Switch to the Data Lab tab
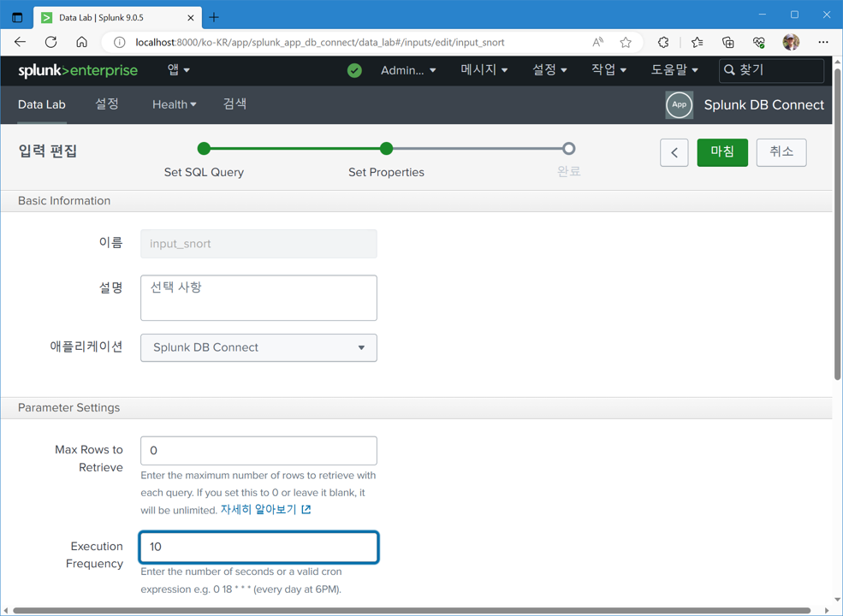The image size is (843, 616). click(41, 104)
